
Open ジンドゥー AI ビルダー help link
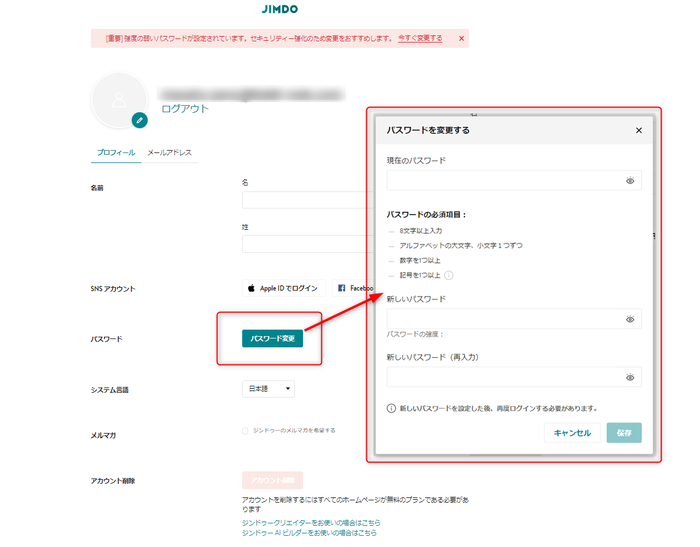click(309, 533)
